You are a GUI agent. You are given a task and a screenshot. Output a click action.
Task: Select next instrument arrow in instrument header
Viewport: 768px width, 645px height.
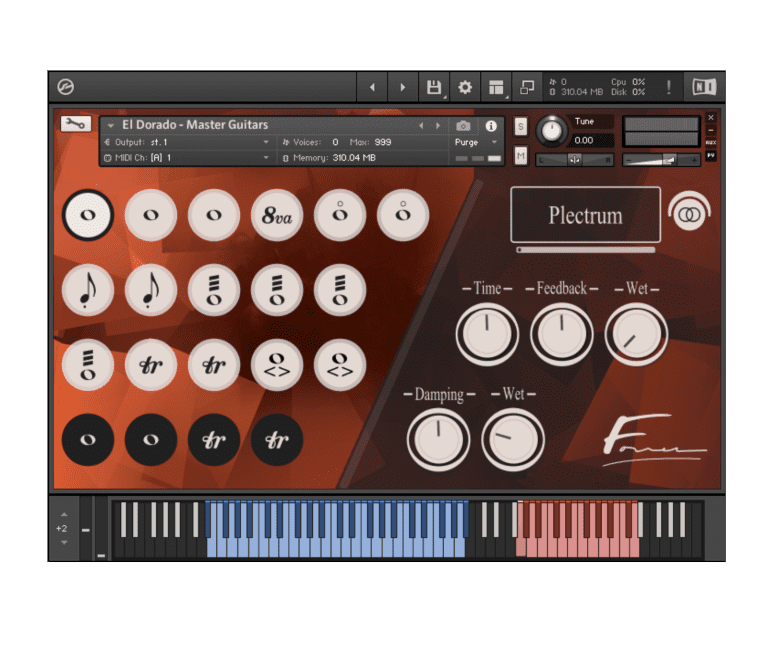pyautogui.click(x=438, y=126)
